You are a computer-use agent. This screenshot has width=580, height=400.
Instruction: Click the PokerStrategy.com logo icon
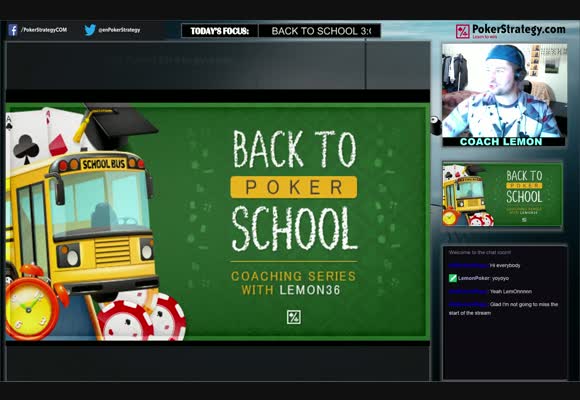pos(462,31)
